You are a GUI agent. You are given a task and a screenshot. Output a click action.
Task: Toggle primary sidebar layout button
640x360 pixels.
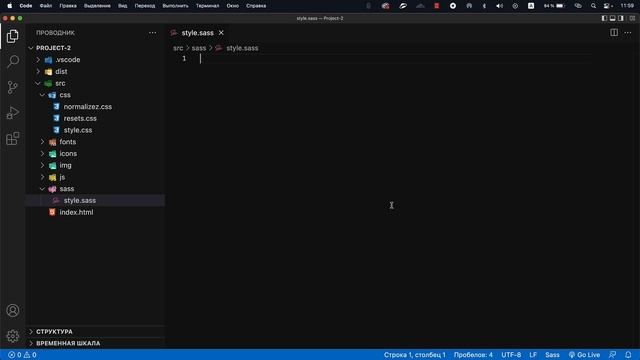604,18
